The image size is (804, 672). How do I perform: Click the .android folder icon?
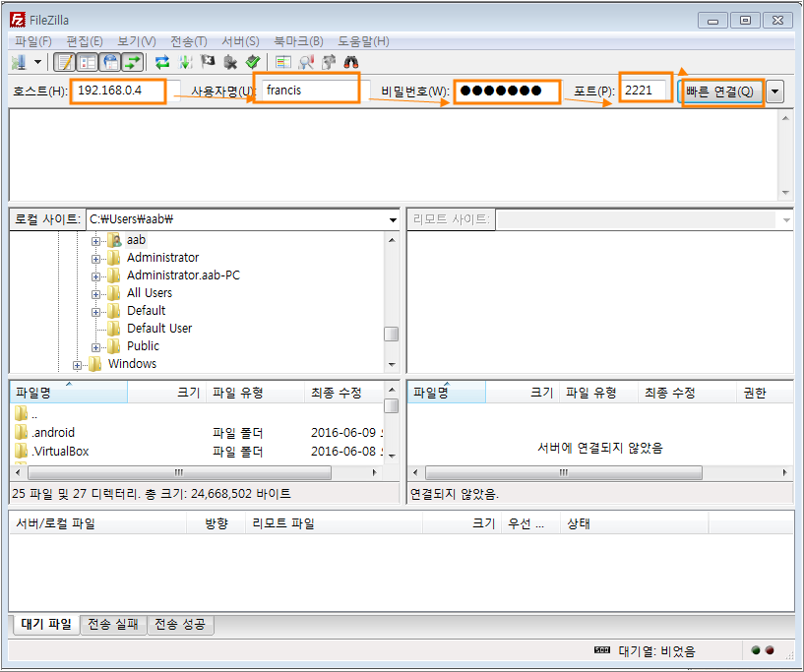pyautogui.click(x=21, y=432)
